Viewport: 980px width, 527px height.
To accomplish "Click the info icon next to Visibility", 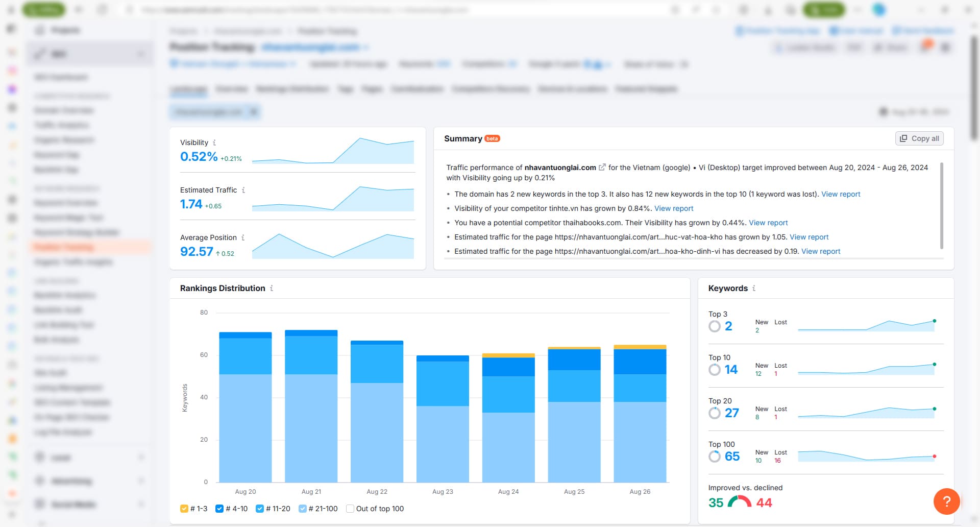I will tap(214, 142).
